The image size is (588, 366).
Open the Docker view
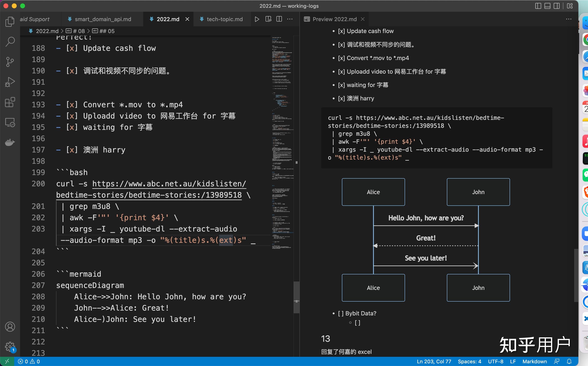click(10, 142)
